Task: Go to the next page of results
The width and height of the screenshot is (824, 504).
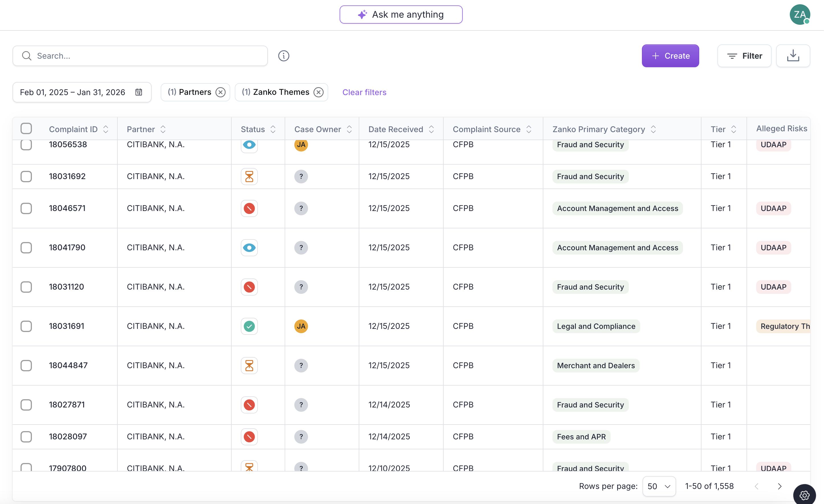Action: tap(780, 486)
